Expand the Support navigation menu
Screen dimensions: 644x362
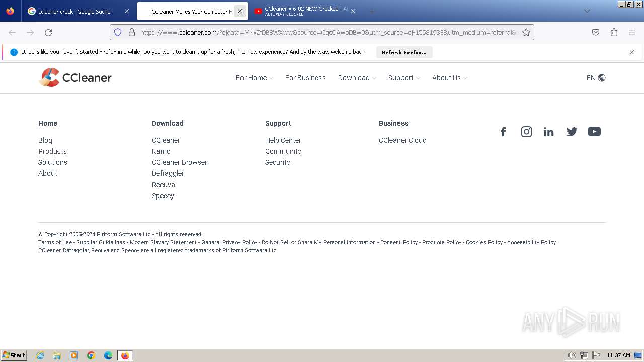(404, 78)
